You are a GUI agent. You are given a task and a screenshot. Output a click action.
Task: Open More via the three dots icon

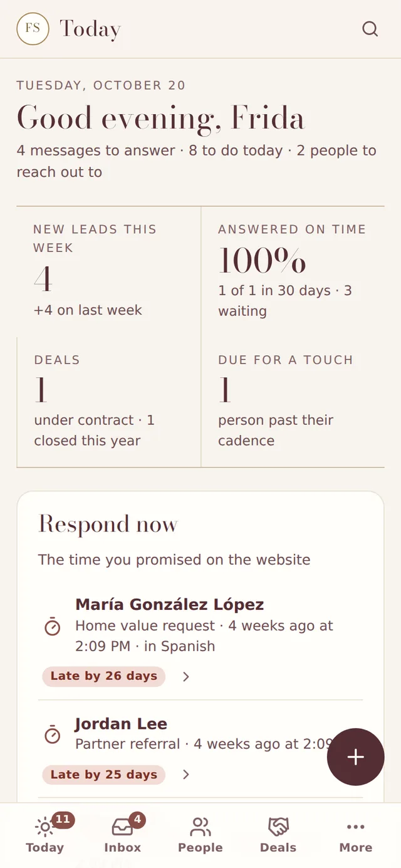pyautogui.click(x=356, y=827)
